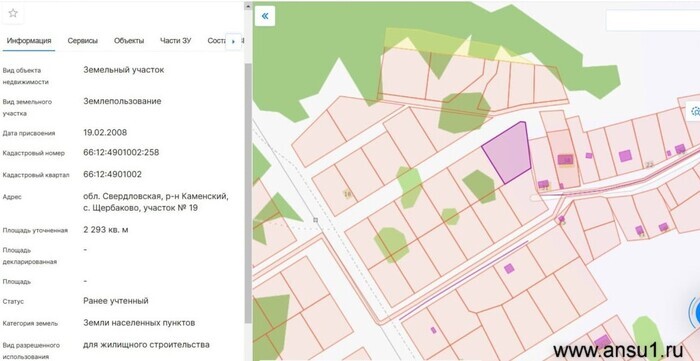Click the small square marker on the dashed road line
This screenshot has height=361, width=700.
point(316,220)
